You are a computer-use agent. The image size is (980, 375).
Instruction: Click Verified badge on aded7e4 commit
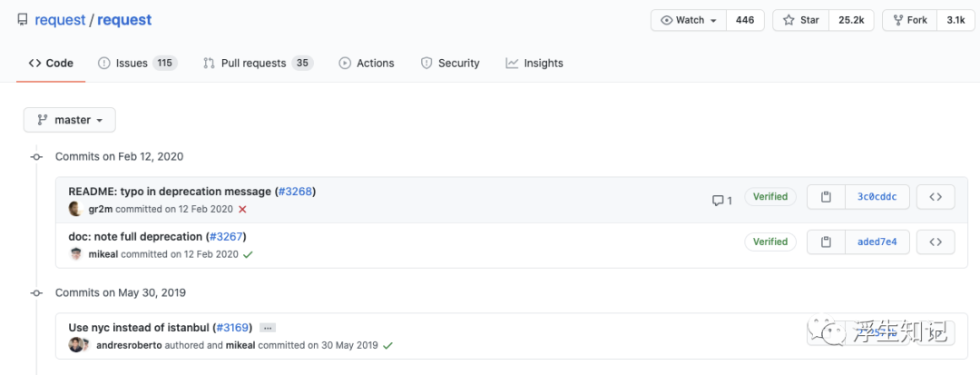(x=770, y=242)
